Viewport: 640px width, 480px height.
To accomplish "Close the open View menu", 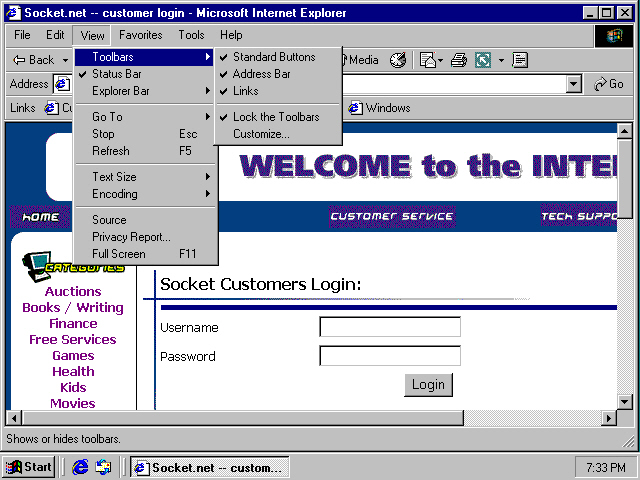I will pyautogui.click(x=92, y=36).
